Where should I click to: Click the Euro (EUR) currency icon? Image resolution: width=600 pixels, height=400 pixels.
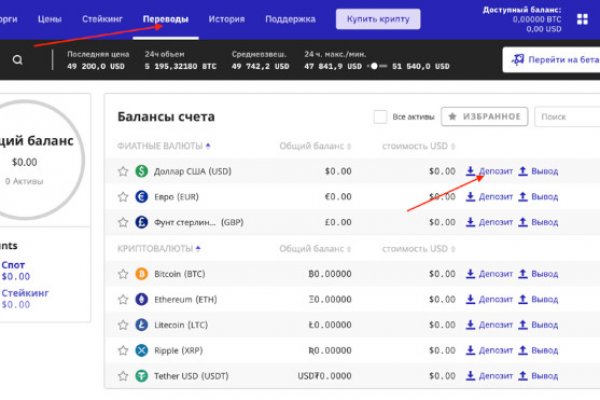point(142,197)
